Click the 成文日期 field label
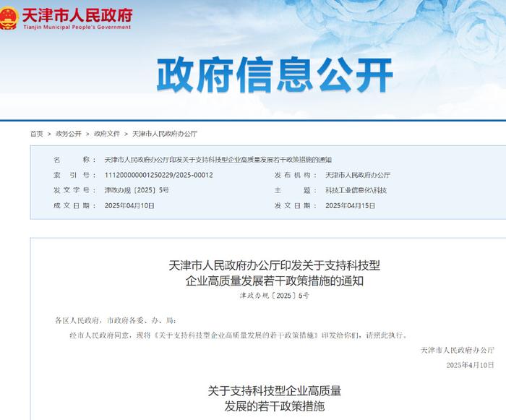 point(74,205)
